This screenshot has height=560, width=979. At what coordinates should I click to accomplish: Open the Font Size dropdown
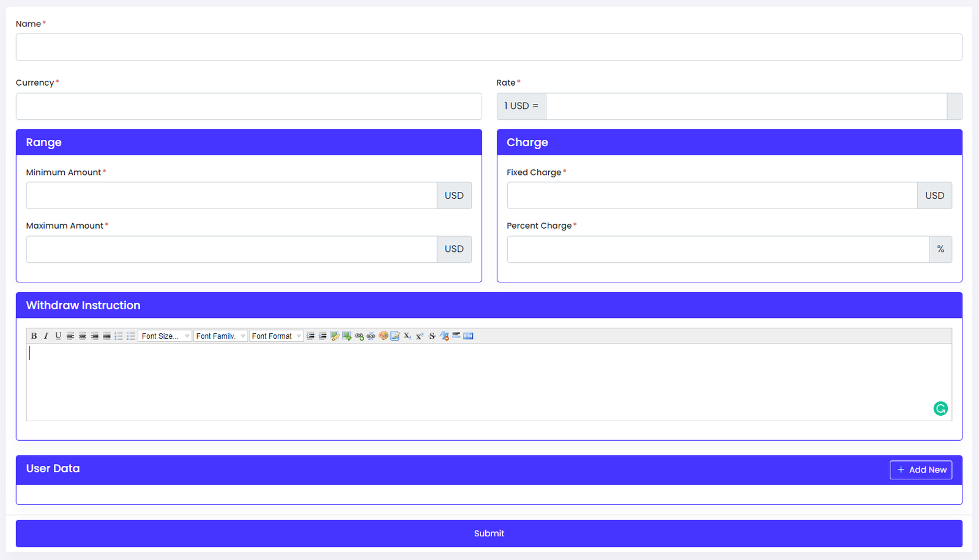[165, 336]
